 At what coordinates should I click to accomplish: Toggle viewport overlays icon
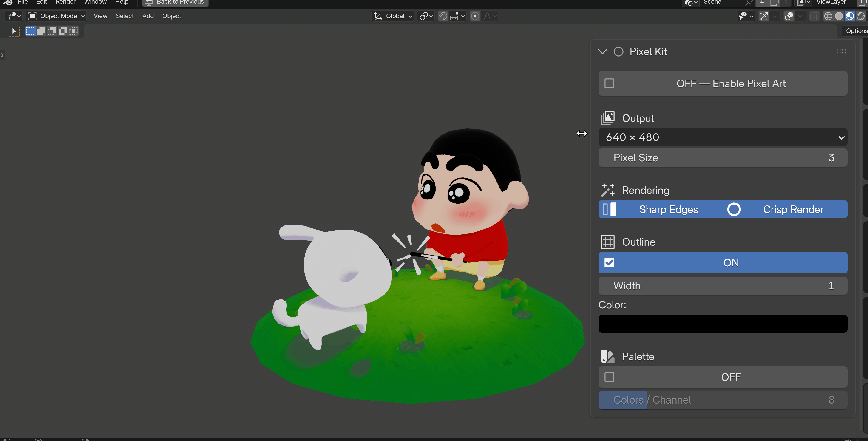[789, 16]
